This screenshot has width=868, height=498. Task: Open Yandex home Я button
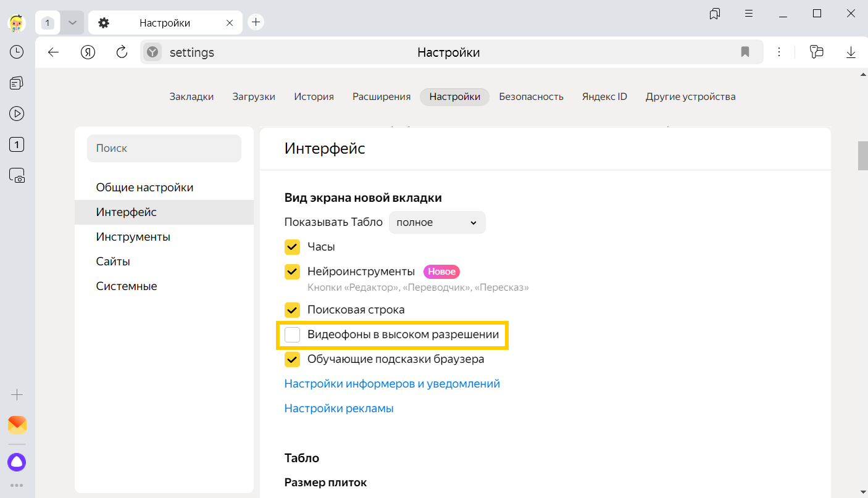(x=88, y=52)
